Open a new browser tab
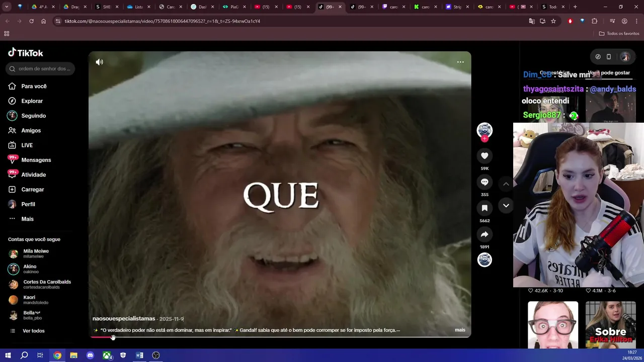The width and height of the screenshot is (644, 362). pyautogui.click(x=575, y=7)
